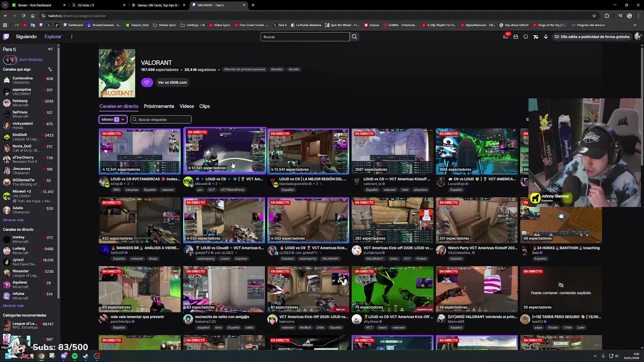Select the Vídeos tab
This screenshot has width=644, height=362.
click(187, 106)
